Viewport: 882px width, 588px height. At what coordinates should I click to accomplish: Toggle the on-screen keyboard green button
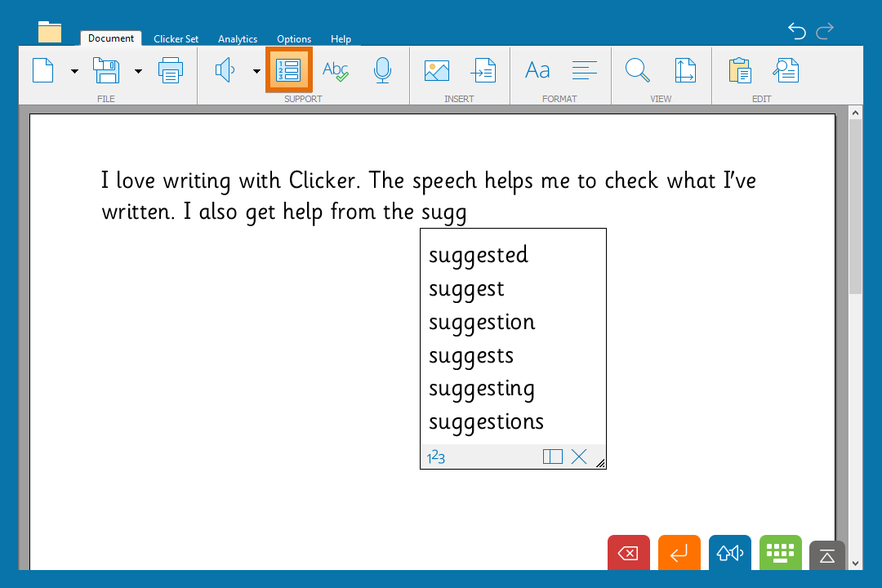click(780, 553)
